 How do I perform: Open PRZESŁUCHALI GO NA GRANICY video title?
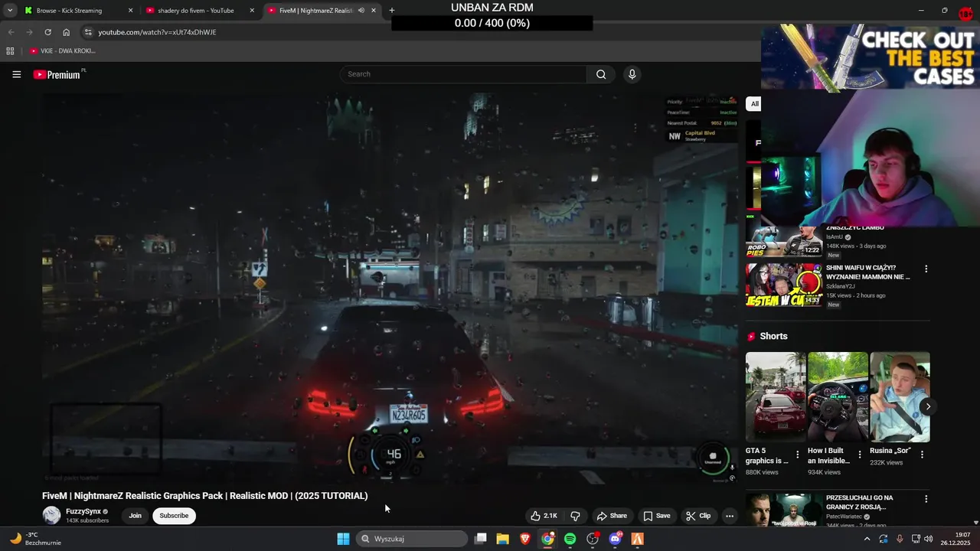coord(860,502)
